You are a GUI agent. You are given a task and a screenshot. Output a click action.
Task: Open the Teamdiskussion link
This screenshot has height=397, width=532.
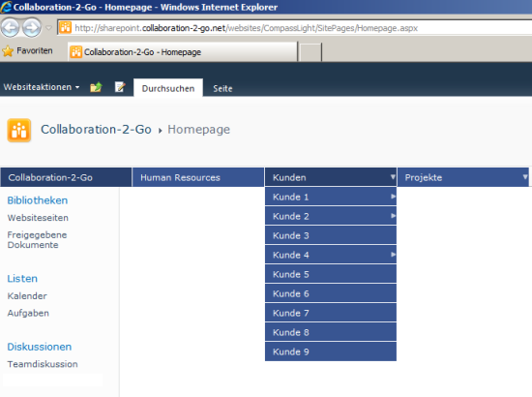click(43, 364)
